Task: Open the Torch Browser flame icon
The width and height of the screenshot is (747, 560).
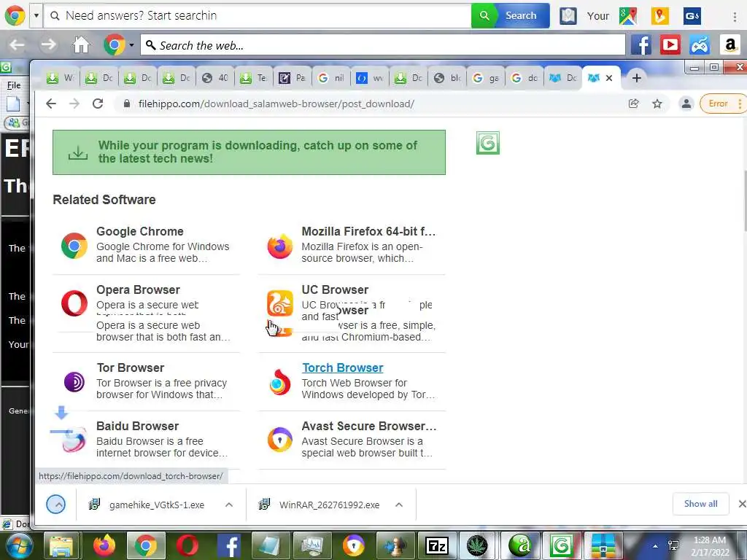Action: (x=279, y=382)
